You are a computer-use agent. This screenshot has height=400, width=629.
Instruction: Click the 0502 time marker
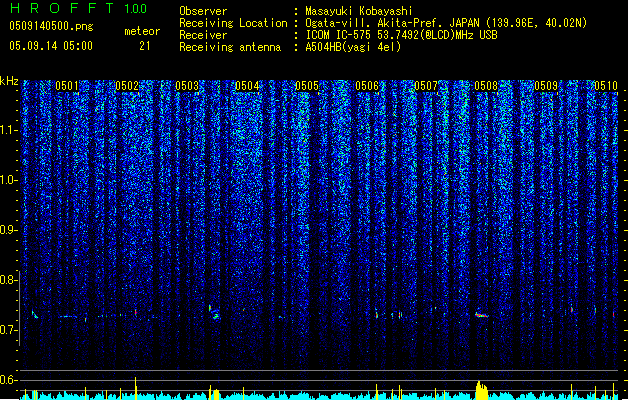click(127, 86)
